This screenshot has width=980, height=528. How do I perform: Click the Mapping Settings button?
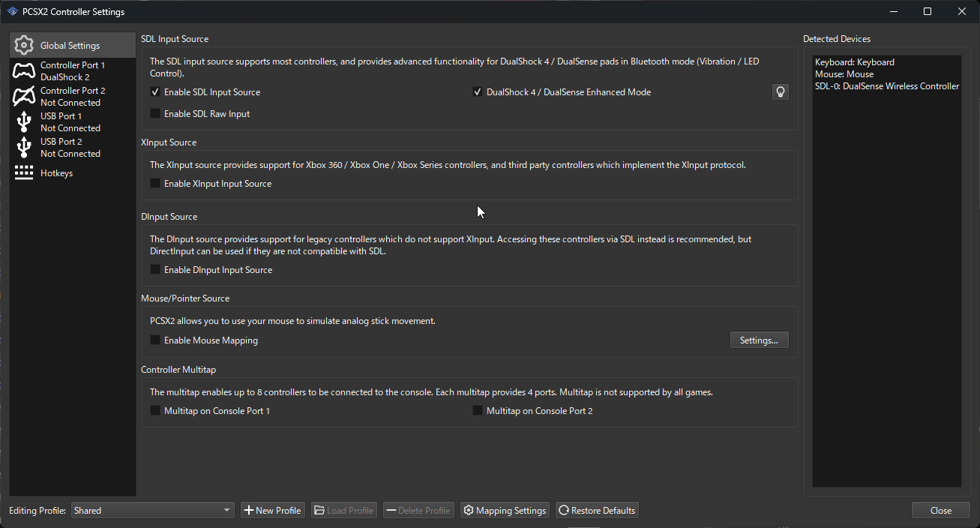pyautogui.click(x=505, y=511)
